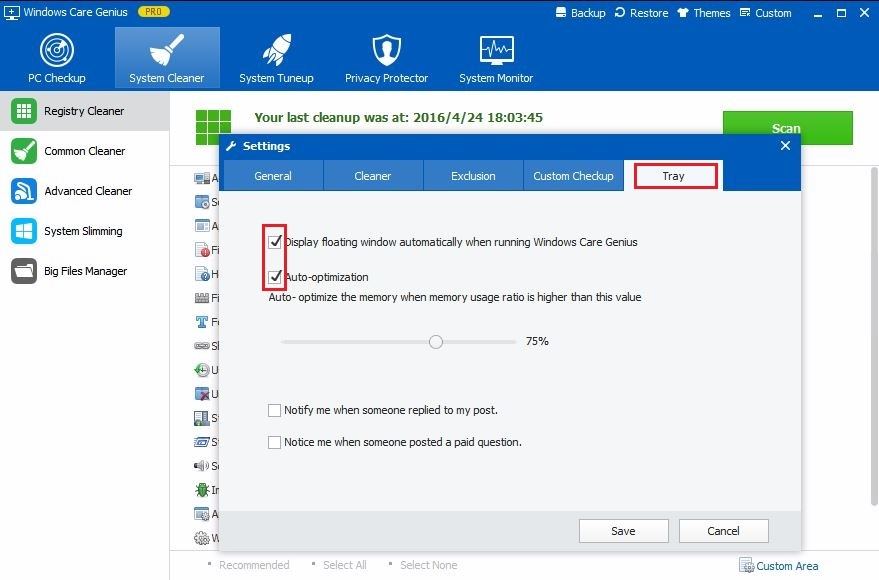Switch to the Custom Checkup tab
This screenshot has height=580, width=879.
(x=573, y=176)
